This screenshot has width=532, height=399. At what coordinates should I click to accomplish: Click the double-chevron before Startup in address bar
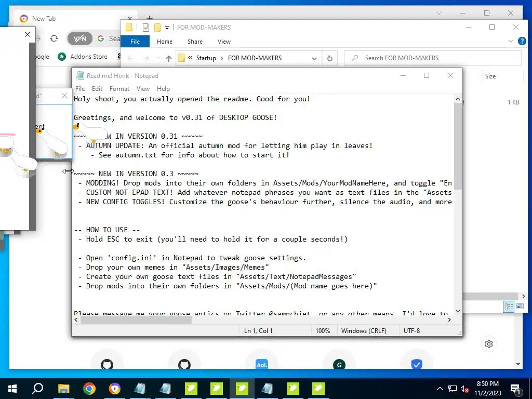tap(190, 58)
